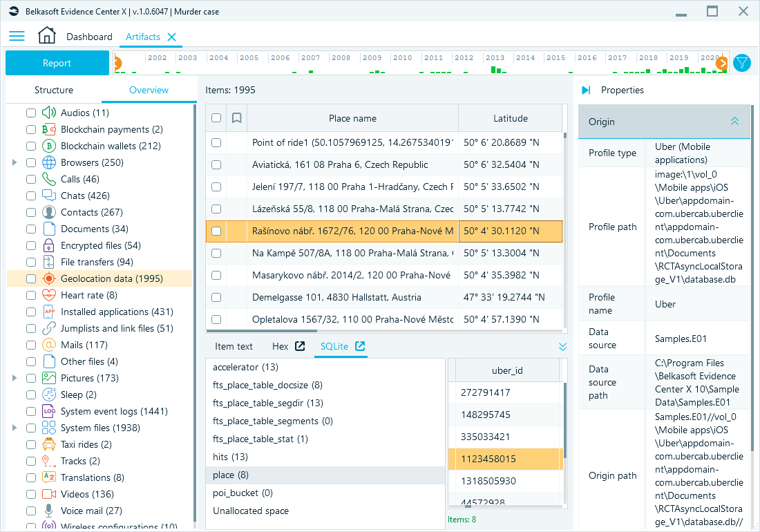Image resolution: width=760 pixels, height=532 pixels.
Task: Toggle the select-all checkbox in table header
Action: (216, 117)
